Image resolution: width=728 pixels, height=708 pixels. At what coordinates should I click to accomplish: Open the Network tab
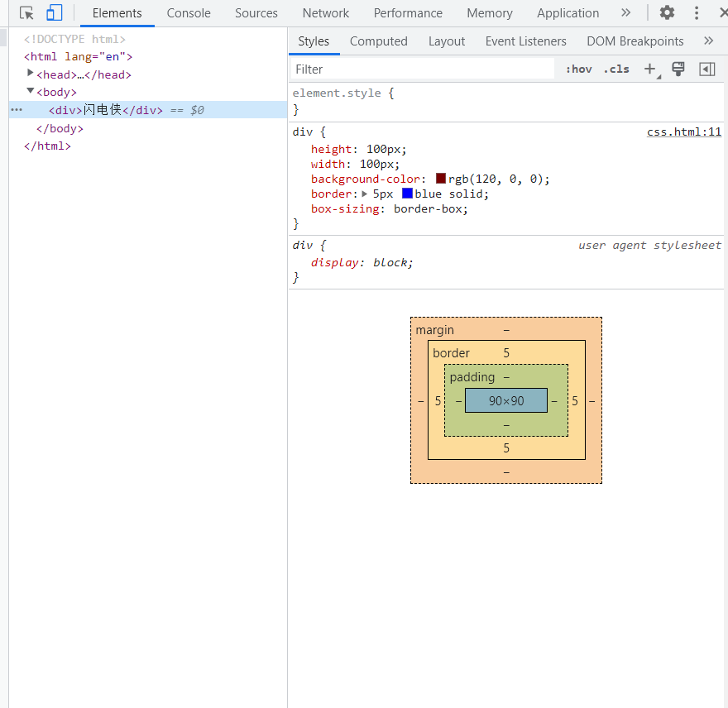(325, 13)
